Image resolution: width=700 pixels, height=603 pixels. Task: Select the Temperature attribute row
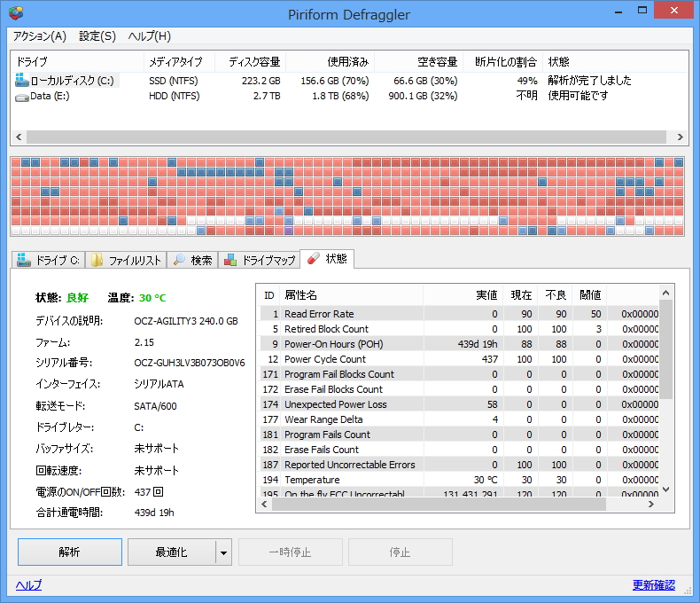(458, 480)
